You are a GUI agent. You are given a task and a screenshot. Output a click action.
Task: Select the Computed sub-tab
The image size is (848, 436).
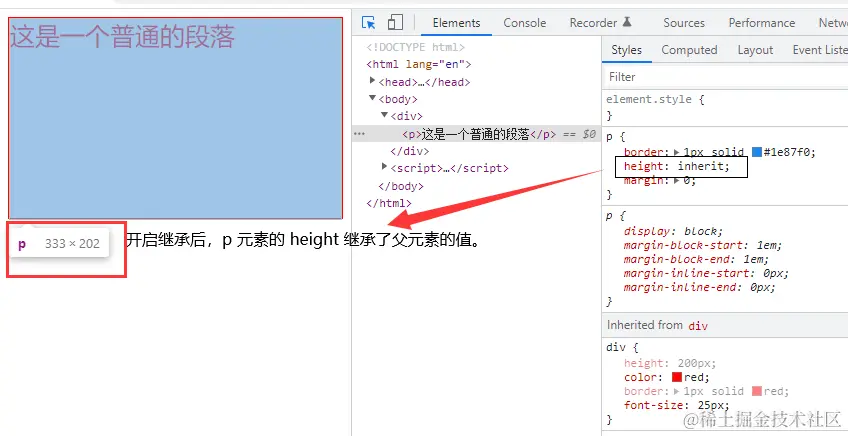pos(689,50)
